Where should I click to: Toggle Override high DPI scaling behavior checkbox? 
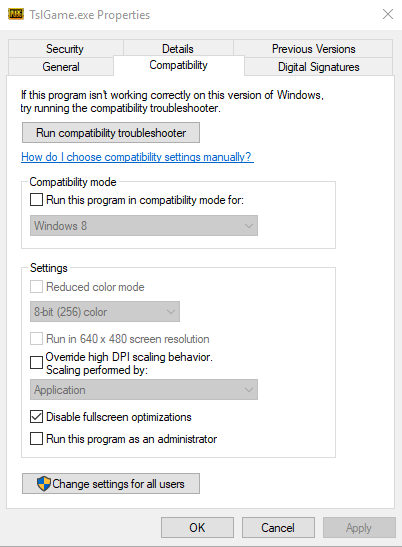click(36, 363)
